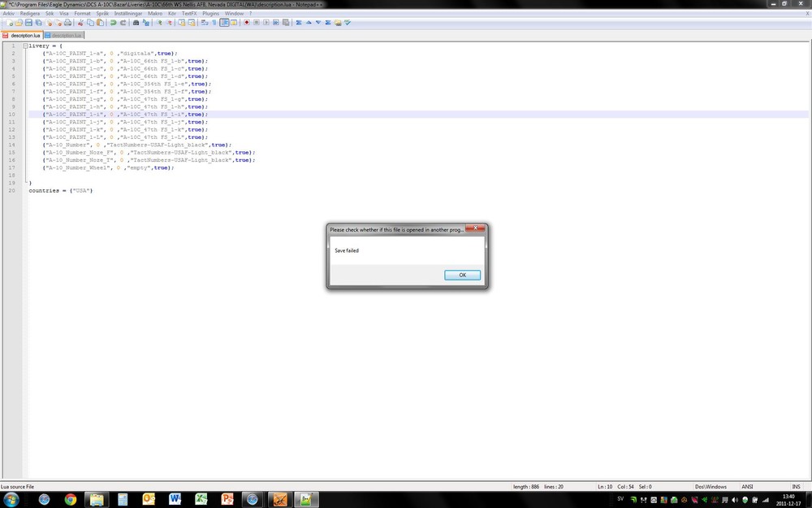Screen dimensions: 812x508
Task: Click the Paste toolbar icon
Action: (x=100, y=23)
